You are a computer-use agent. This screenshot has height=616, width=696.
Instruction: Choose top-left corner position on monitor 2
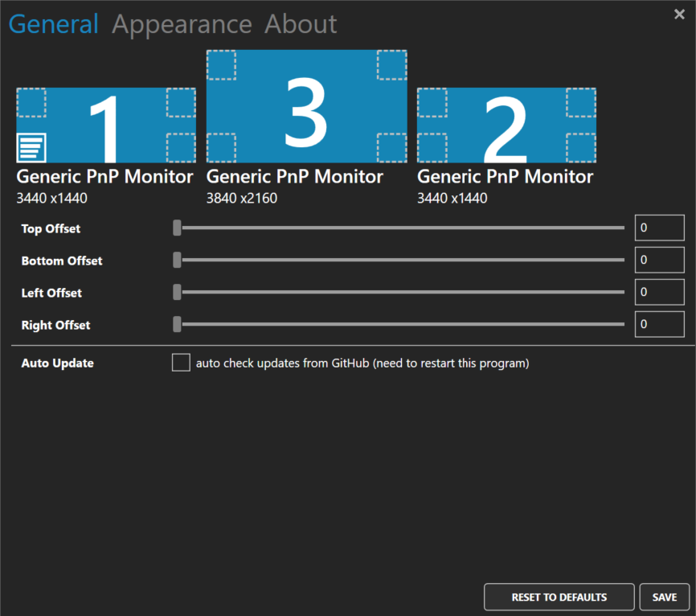(x=432, y=103)
